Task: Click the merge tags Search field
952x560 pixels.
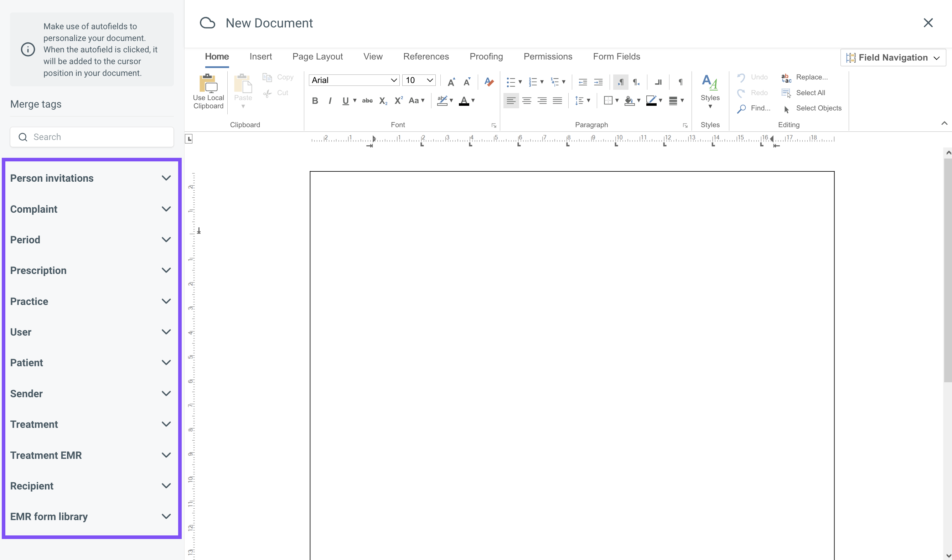Action: pyautogui.click(x=92, y=137)
